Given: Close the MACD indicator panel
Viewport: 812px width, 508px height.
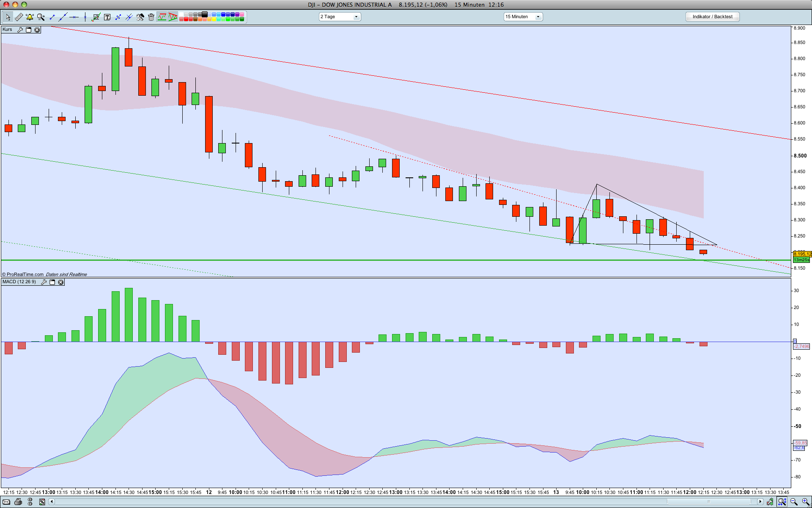Looking at the screenshot, I should click(x=61, y=282).
